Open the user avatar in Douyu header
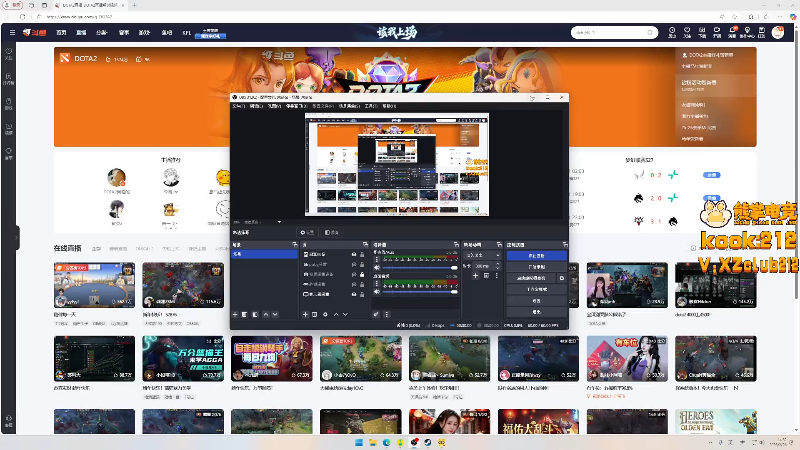Viewport: 800px width, 450px height. pyautogui.click(x=778, y=32)
